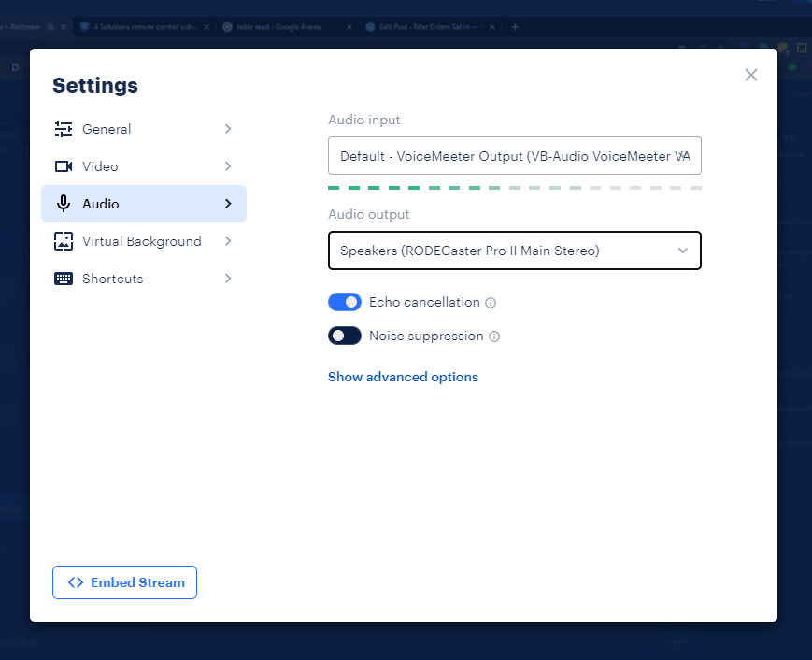Show Echo cancellation info tooltip icon
Viewport: 812px width, 660px height.
491,303
